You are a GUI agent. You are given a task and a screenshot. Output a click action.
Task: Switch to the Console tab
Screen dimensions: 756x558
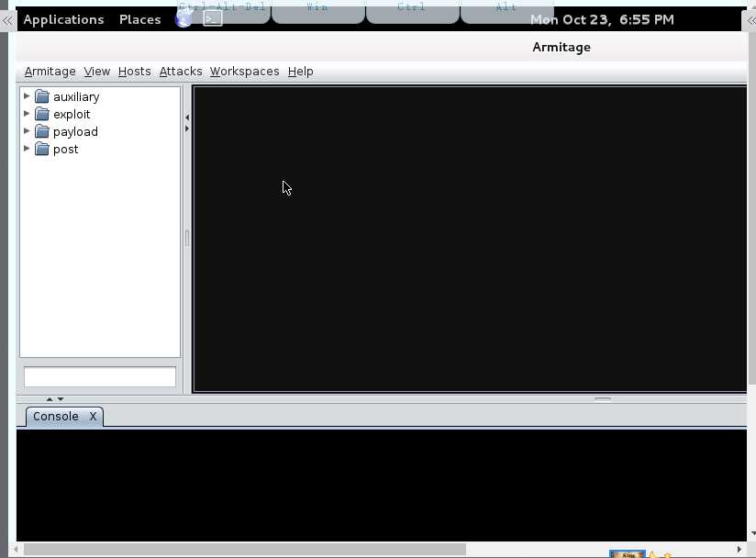pyautogui.click(x=56, y=417)
